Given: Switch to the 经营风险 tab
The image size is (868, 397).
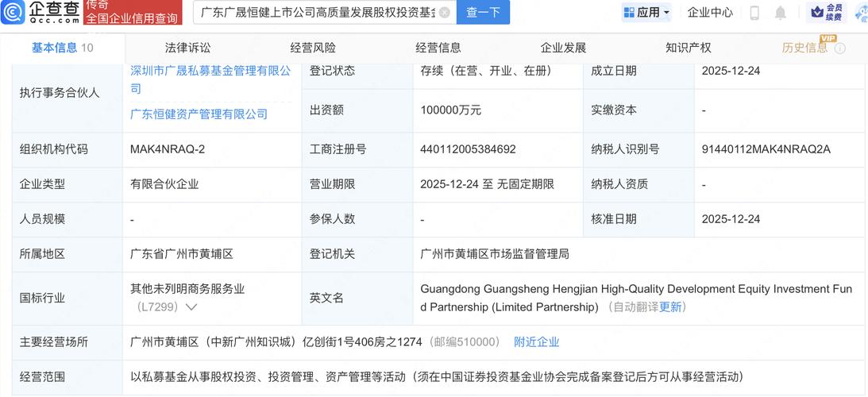Looking at the screenshot, I should [313, 48].
